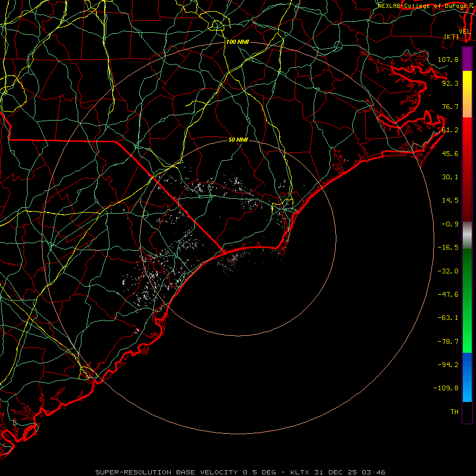Click the -47.6 legend value

448,295
